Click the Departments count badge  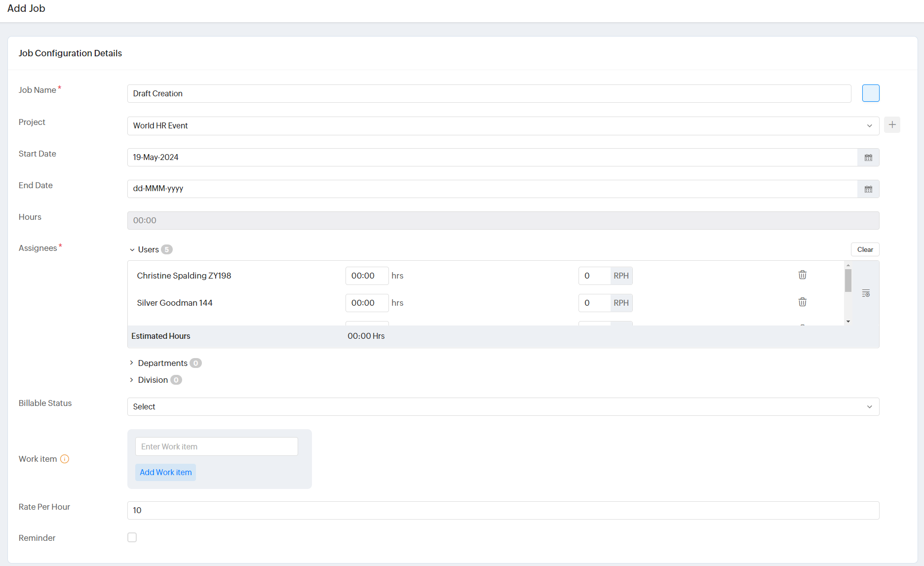(195, 363)
